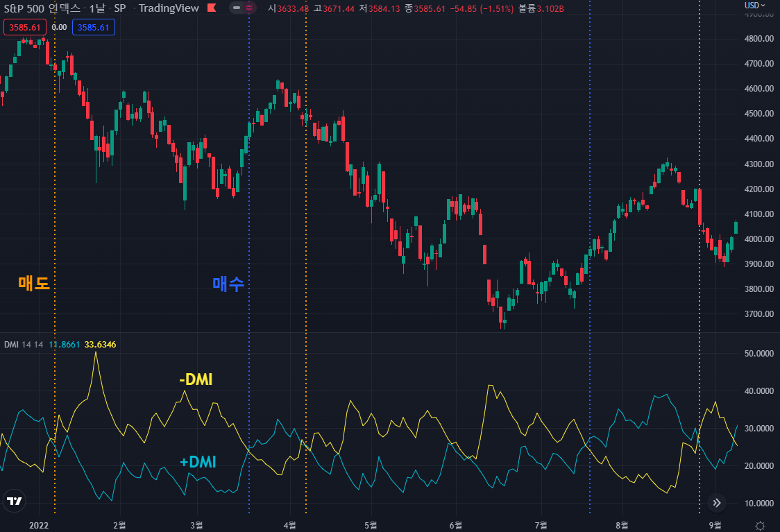Click the double-arrow scroll to latest bar button

[x=717, y=503]
